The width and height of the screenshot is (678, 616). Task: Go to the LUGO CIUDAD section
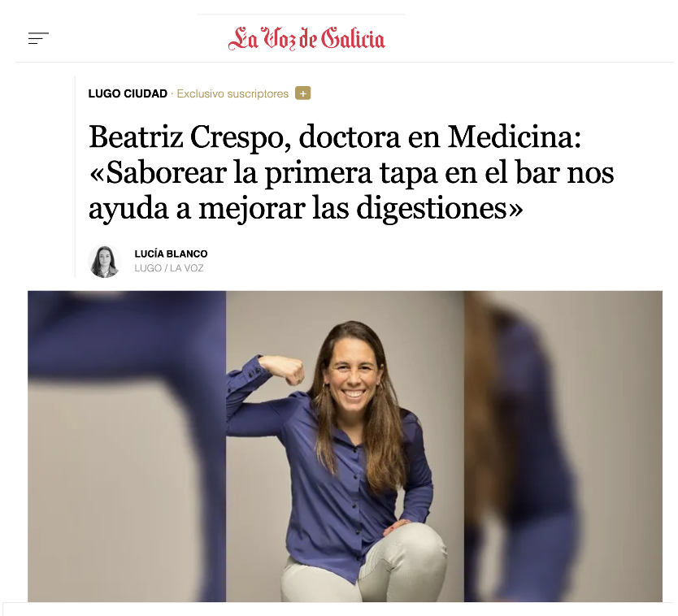pyautogui.click(x=128, y=93)
